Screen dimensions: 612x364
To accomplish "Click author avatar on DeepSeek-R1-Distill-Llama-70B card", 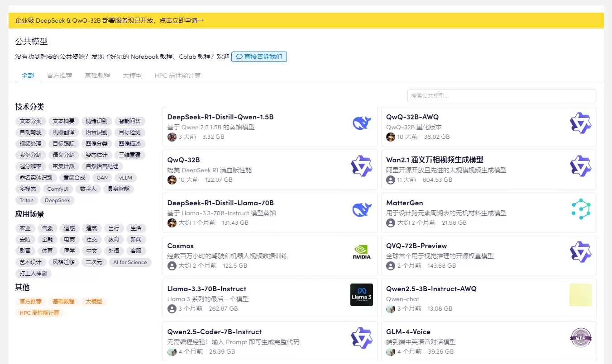I will pos(172,223).
